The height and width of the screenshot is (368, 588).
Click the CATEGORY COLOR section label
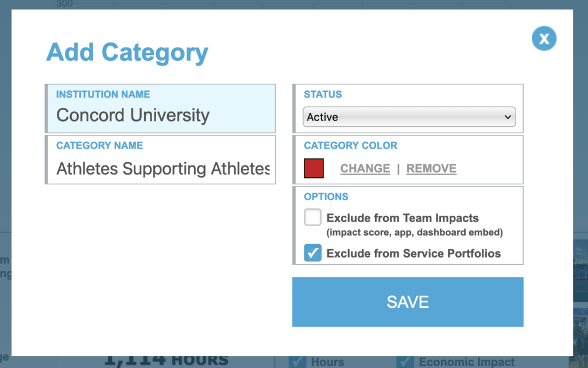pos(350,146)
